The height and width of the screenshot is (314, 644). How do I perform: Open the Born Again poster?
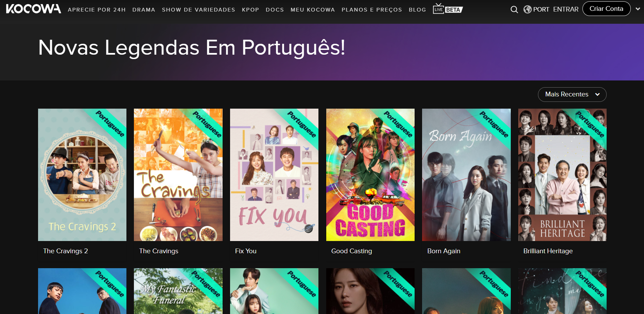coord(466,175)
